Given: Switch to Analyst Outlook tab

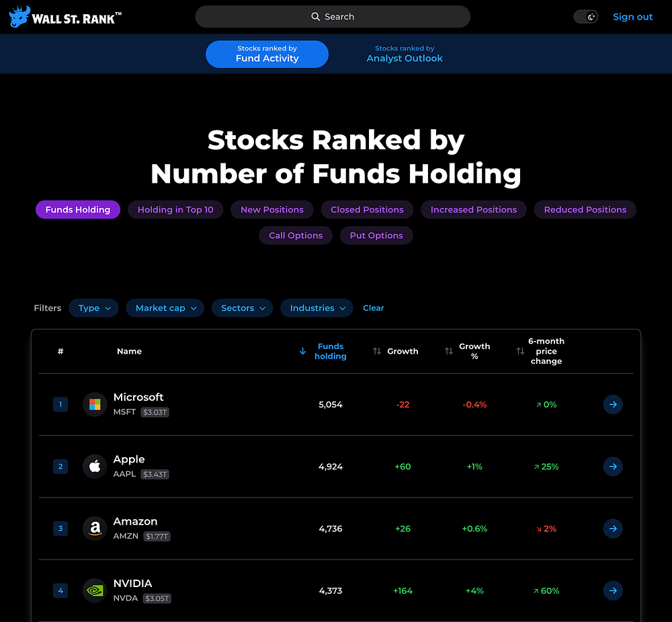Looking at the screenshot, I should (405, 54).
